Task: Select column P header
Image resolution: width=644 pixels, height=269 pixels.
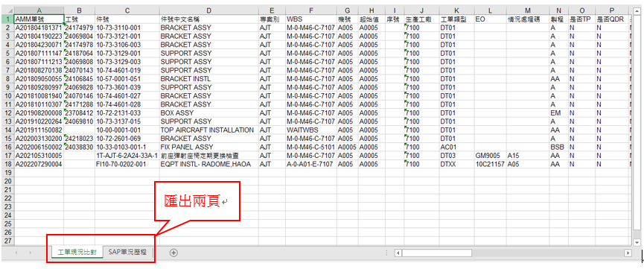Action: coord(612,10)
